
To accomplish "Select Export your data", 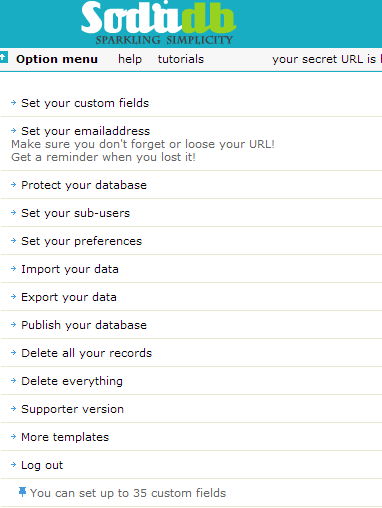I will (x=69, y=297).
